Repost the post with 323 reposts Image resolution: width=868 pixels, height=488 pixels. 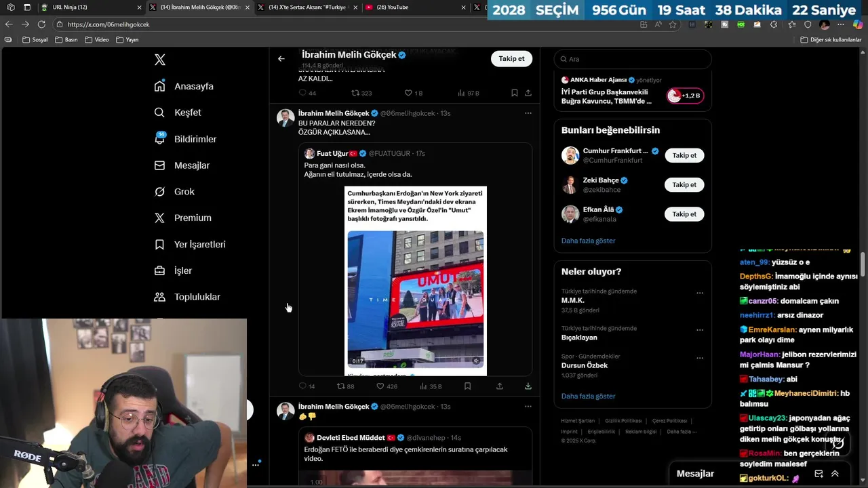(361, 93)
